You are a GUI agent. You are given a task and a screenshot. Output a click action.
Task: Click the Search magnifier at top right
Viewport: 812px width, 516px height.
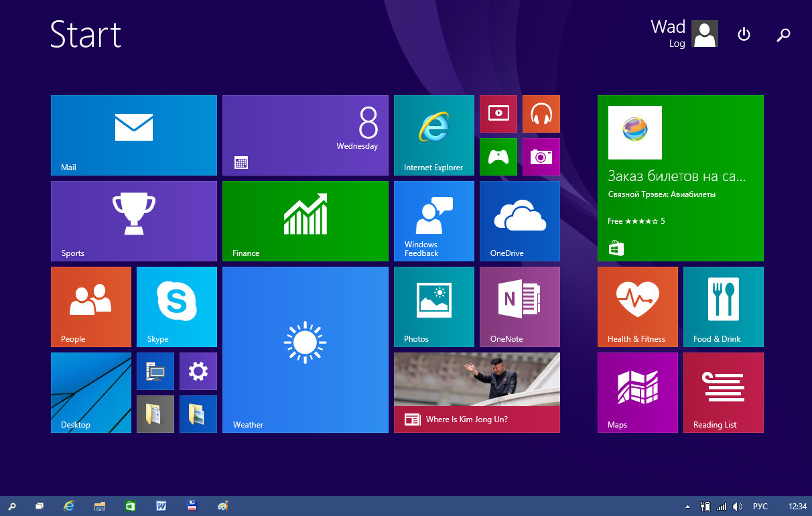(783, 34)
